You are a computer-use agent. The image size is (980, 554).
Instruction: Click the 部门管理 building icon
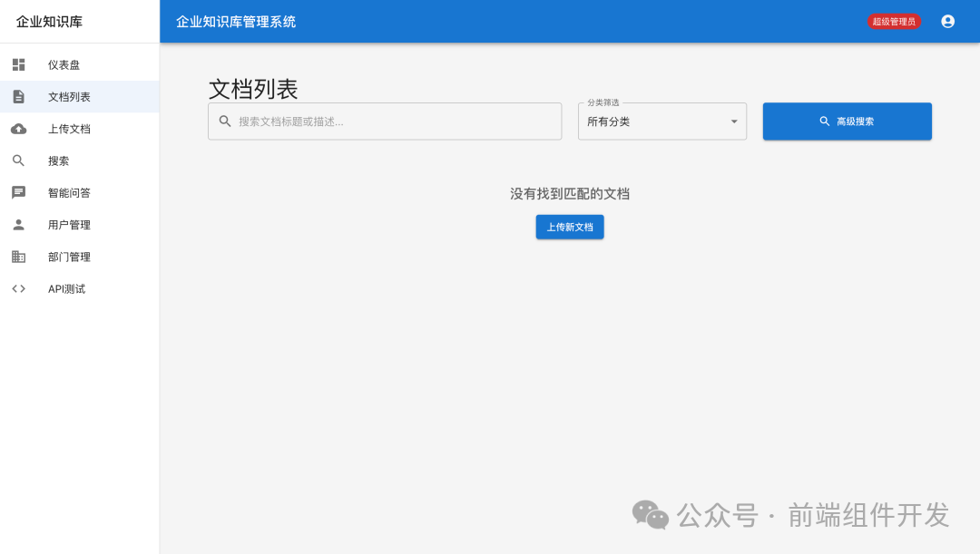(19, 257)
